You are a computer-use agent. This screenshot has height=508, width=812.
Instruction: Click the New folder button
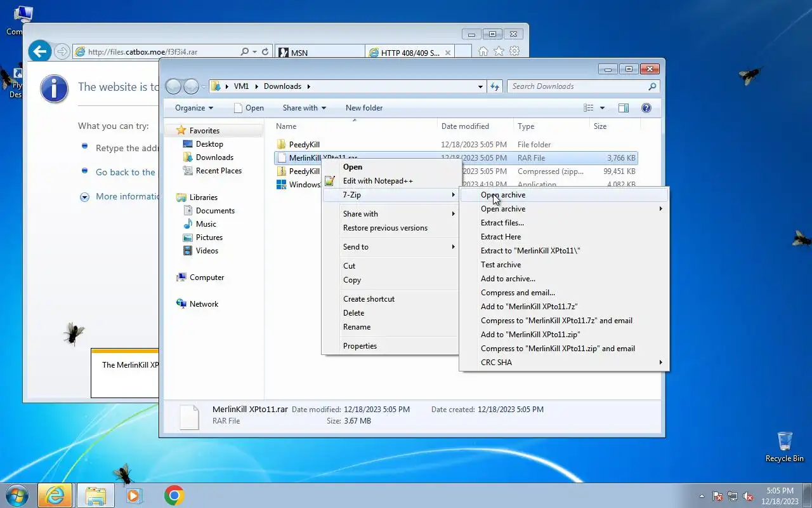[x=364, y=108]
